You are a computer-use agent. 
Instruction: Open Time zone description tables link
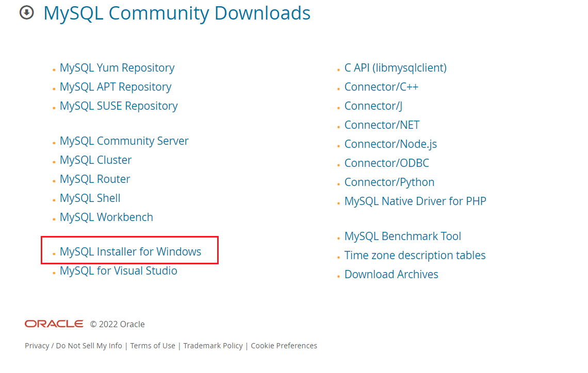[415, 256]
